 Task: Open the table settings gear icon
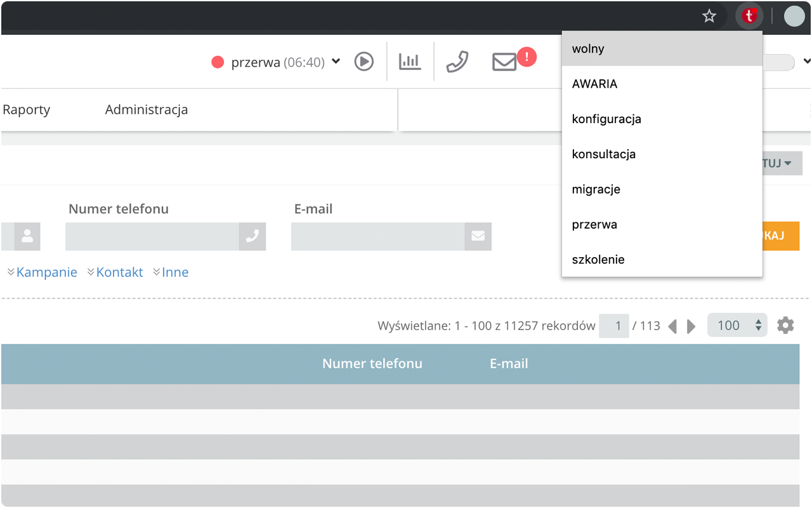tap(785, 326)
